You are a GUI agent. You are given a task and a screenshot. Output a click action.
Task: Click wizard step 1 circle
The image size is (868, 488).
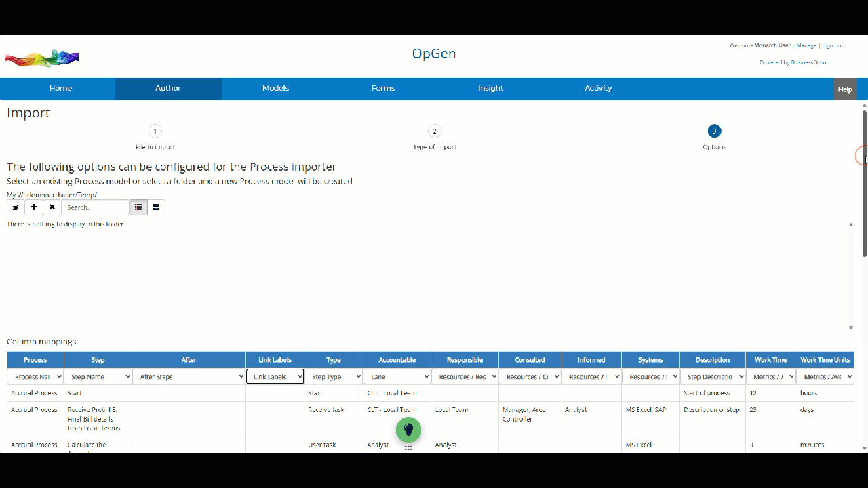[x=155, y=131]
